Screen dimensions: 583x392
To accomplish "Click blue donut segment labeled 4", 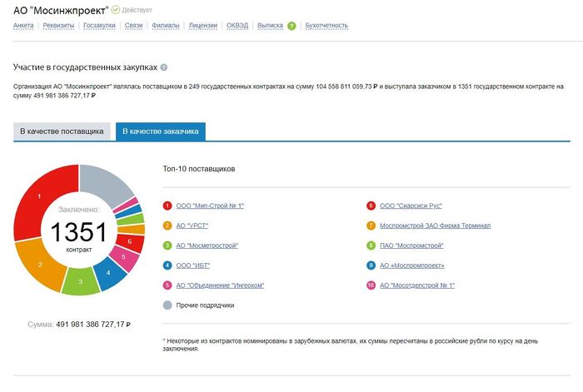I will (108, 273).
